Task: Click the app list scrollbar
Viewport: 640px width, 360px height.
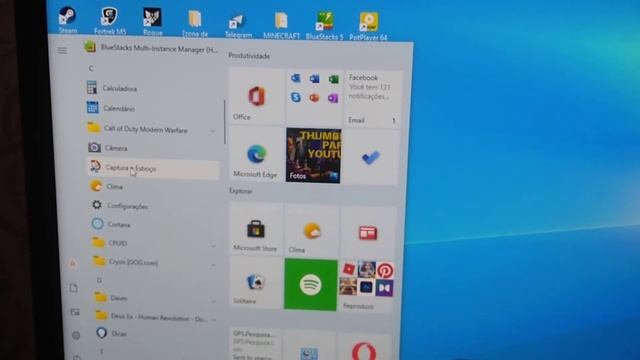Action: point(225,122)
